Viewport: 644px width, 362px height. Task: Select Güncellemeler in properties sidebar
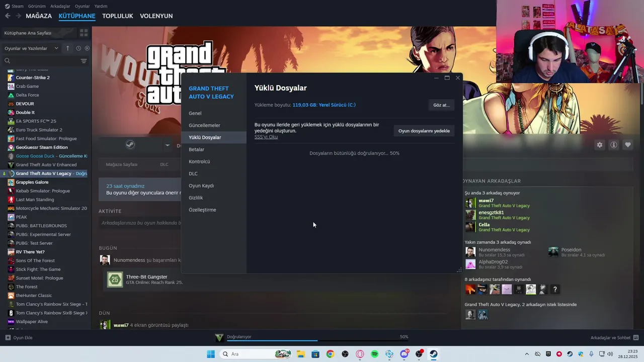[x=214, y=125]
